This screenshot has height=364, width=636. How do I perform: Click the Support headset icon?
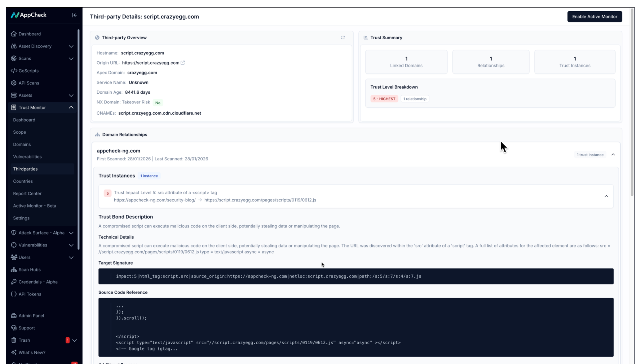point(14,328)
